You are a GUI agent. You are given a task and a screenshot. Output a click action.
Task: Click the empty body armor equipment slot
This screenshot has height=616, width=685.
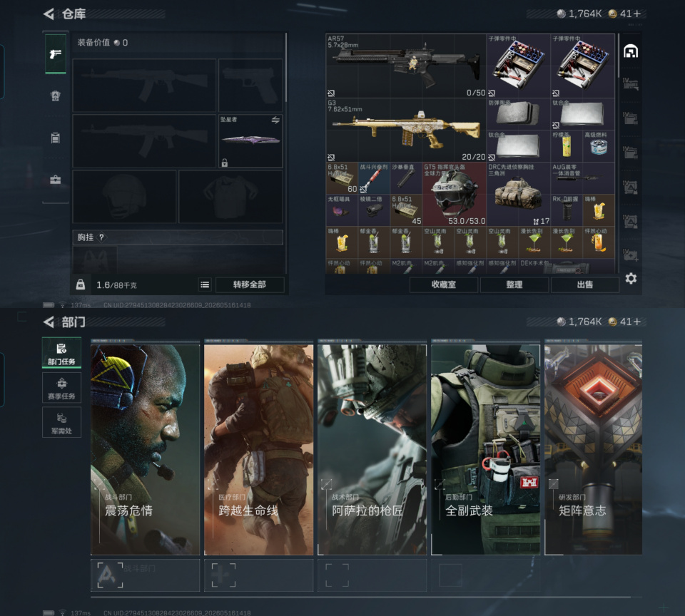click(x=230, y=197)
